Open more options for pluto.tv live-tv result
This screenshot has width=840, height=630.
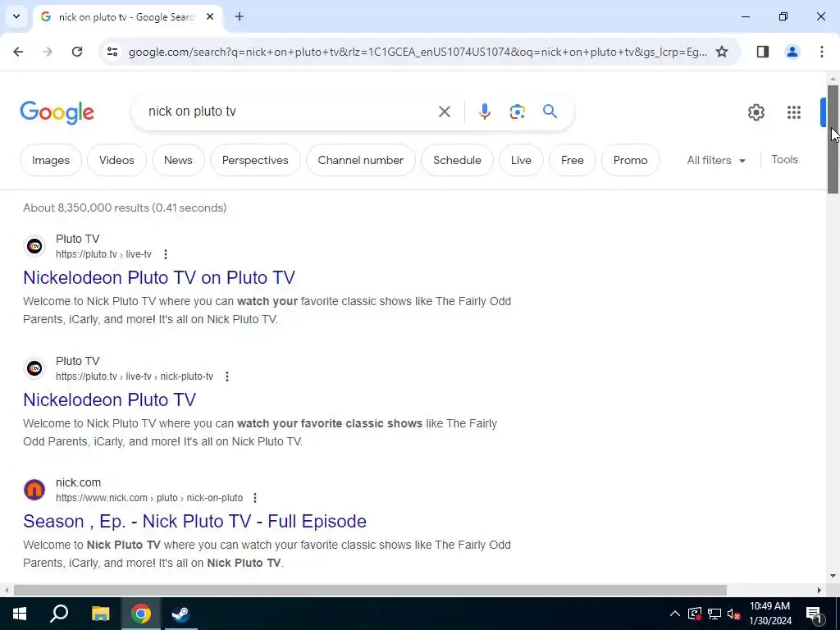point(166,254)
